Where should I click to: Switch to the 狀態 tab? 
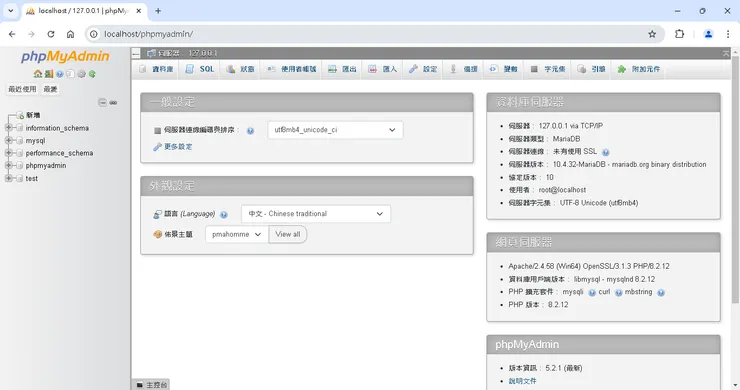point(240,69)
